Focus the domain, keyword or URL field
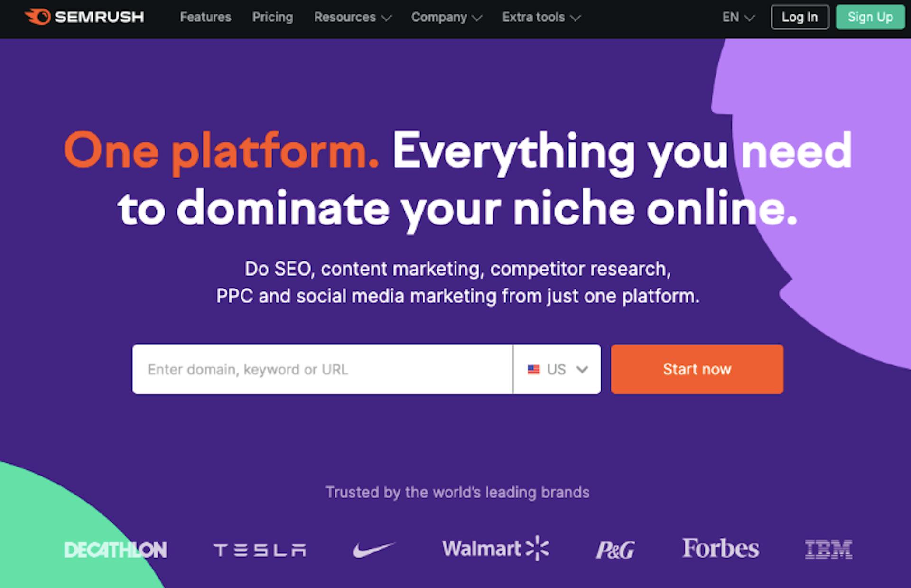The height and width of the screenshot is (588, 911). tap(322, 369)
